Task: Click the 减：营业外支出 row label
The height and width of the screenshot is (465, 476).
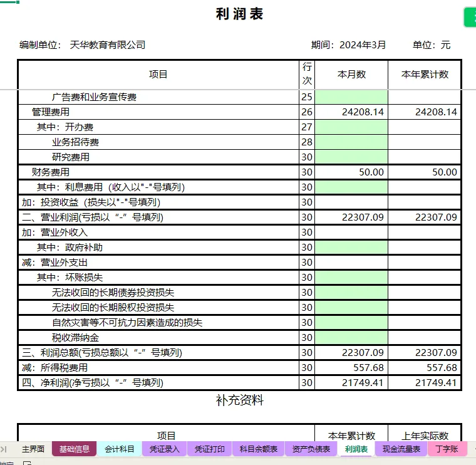Action: pos(54,263)
